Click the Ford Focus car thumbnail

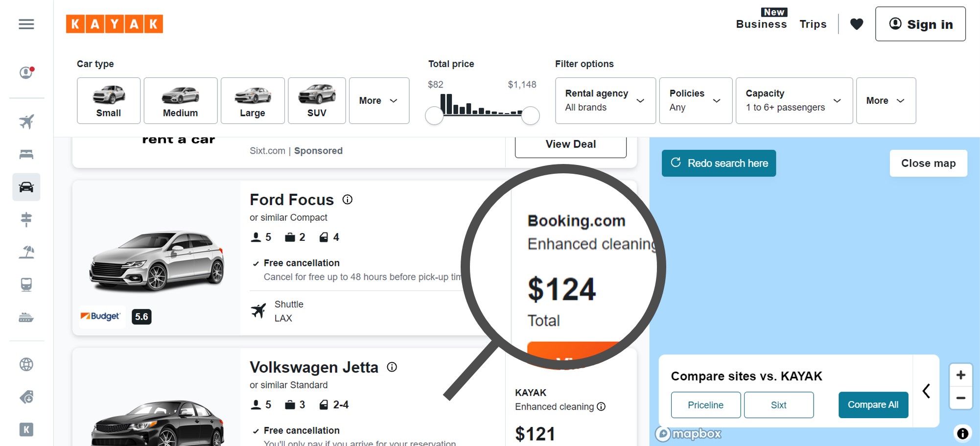pos(157,260)
